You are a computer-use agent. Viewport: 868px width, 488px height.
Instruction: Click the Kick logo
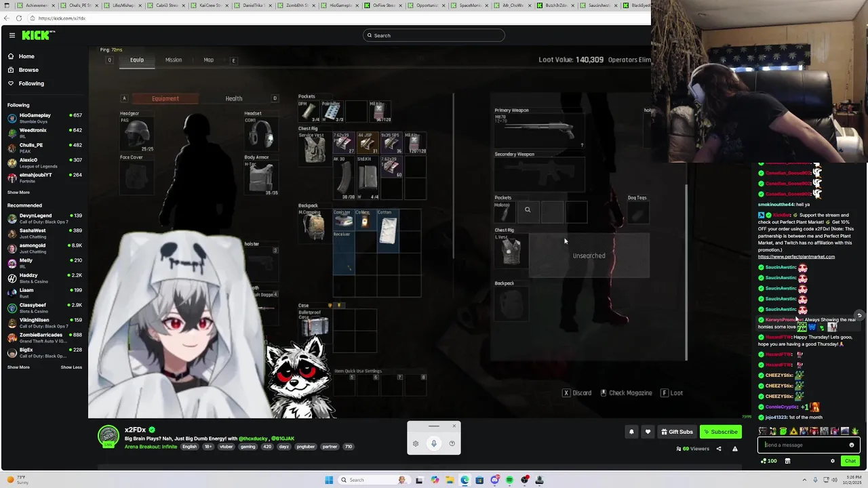(38, 35)
